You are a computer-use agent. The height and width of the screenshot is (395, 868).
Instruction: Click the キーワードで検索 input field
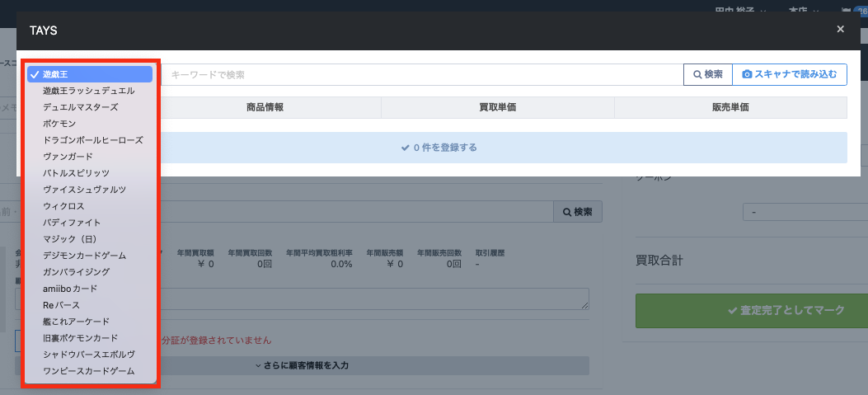(x=422, y=75)
